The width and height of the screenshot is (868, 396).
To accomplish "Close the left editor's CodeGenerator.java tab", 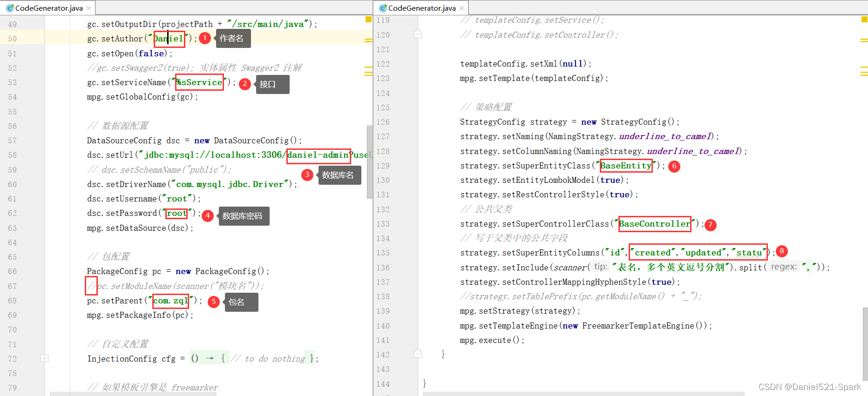I will [x=88, y=8].
